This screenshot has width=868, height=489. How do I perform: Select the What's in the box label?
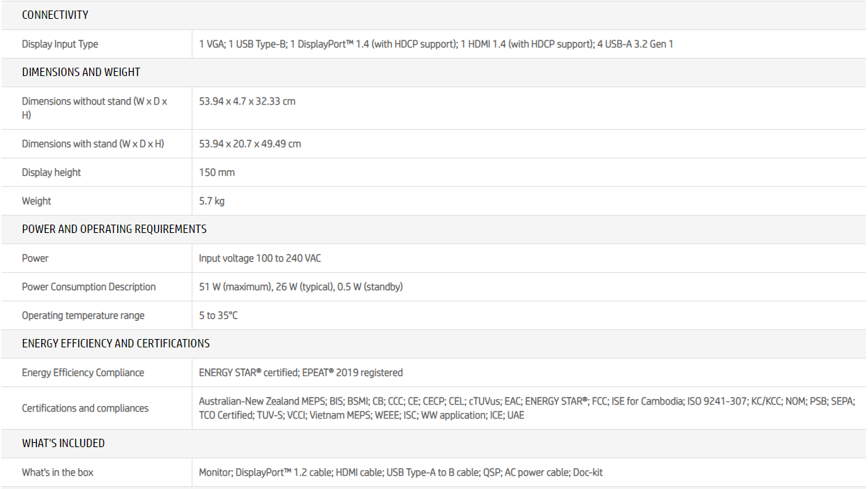point(57,472)
